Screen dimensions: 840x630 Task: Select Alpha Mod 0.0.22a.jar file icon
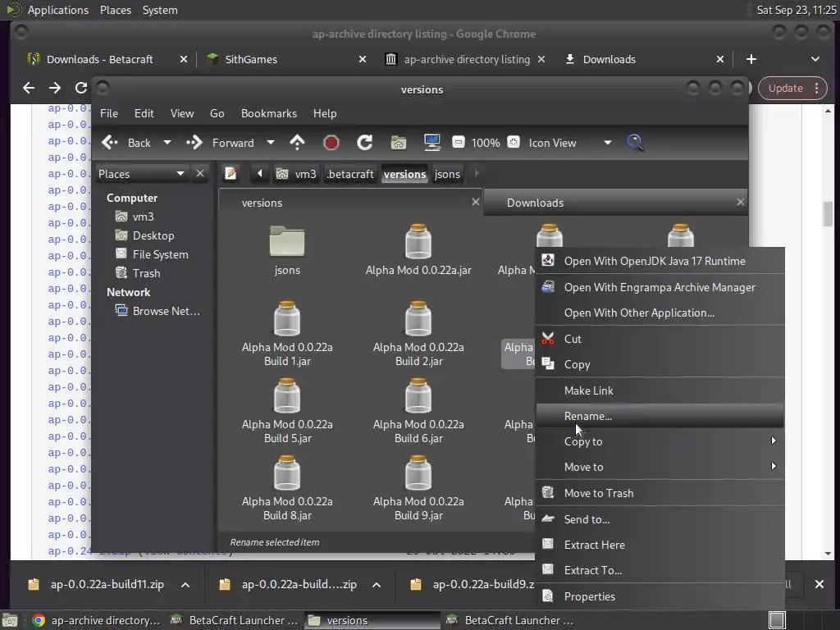418,241
